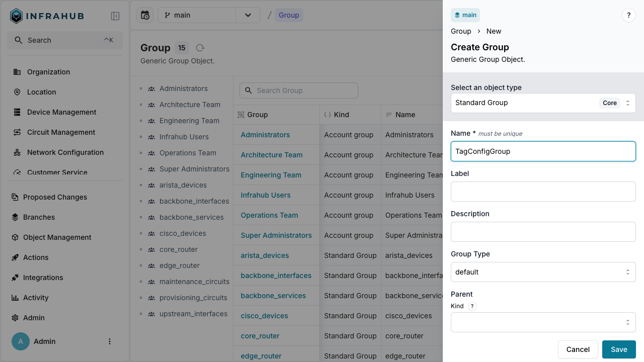Refresh the Group list count

coord(200,48)
